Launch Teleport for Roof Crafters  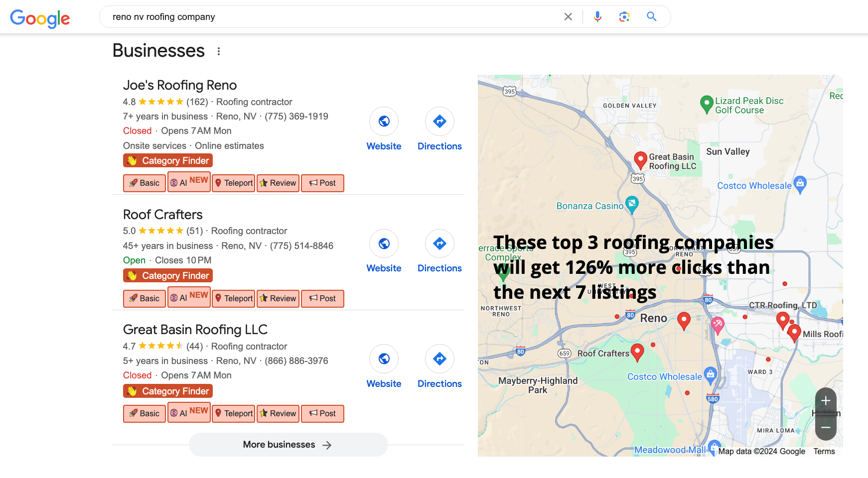(x=234, y=298)
